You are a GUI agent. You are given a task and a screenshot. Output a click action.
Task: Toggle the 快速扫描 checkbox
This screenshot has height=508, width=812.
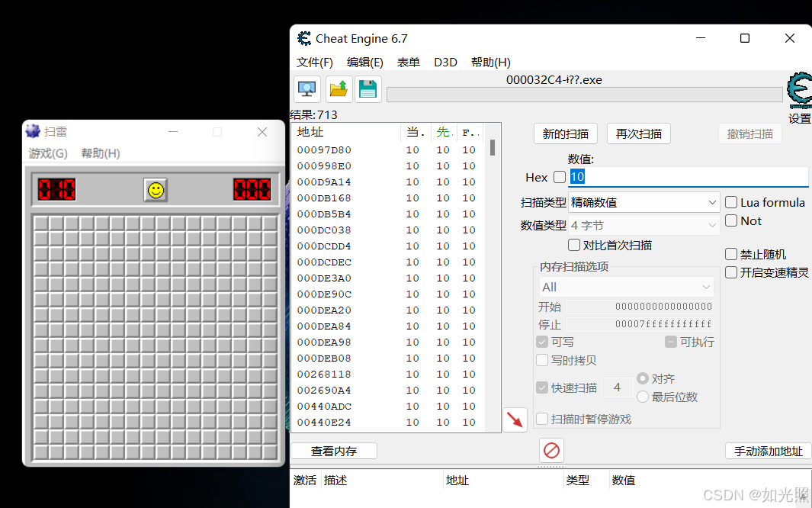click(x=542, y=387)
